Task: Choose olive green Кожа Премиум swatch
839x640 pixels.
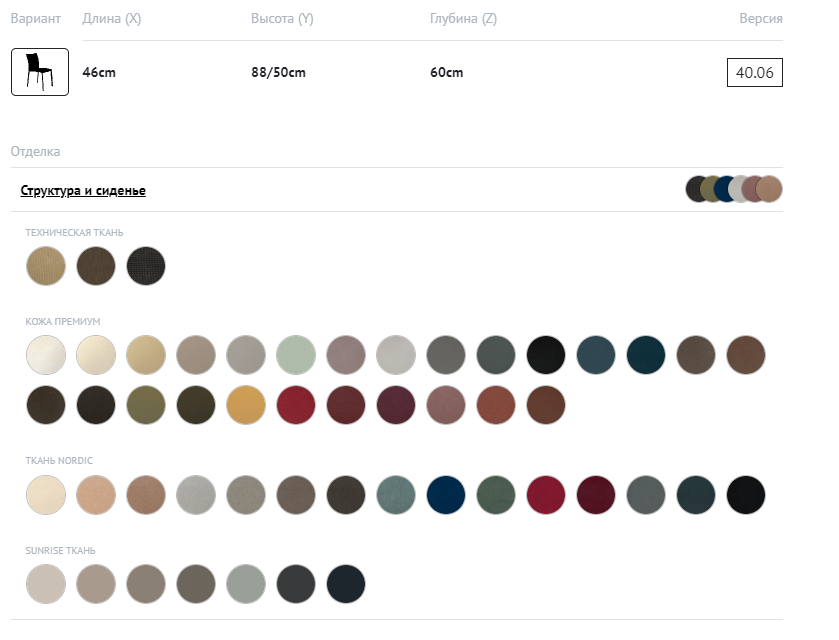Action: (146, 405)
